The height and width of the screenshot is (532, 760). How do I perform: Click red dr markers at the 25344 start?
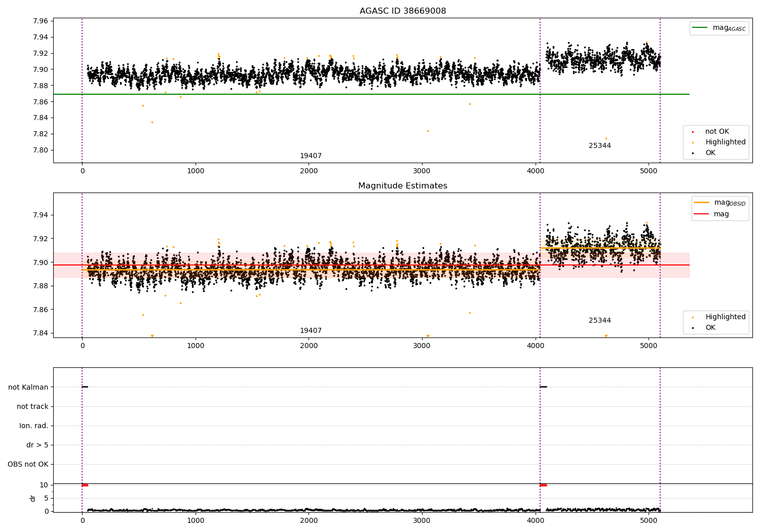pos(543,485)
